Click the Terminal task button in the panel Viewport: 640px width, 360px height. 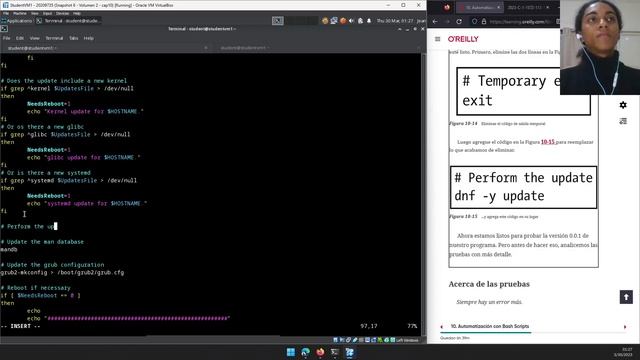[68, 21]
